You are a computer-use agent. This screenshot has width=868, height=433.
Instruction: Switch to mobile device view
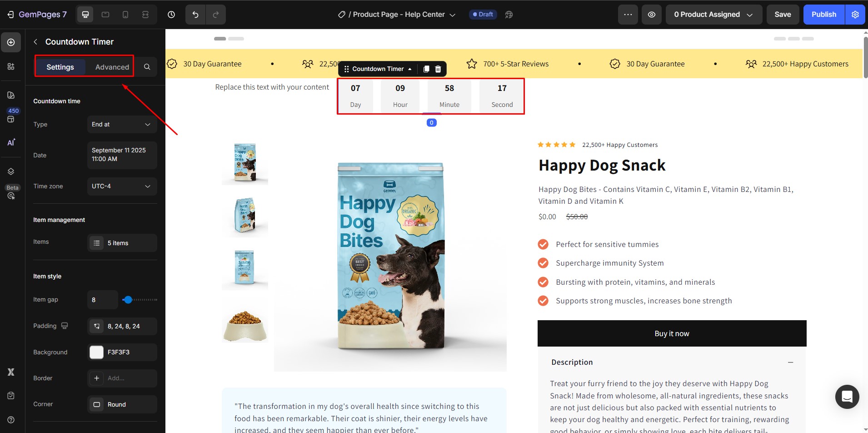click(125, 15)
